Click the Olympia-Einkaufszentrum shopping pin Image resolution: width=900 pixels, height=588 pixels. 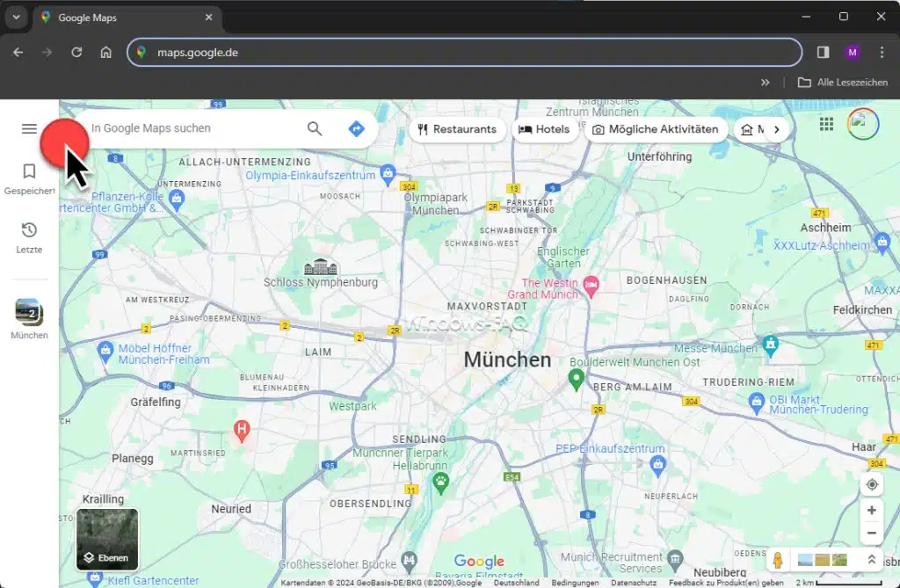coord(388,174)
